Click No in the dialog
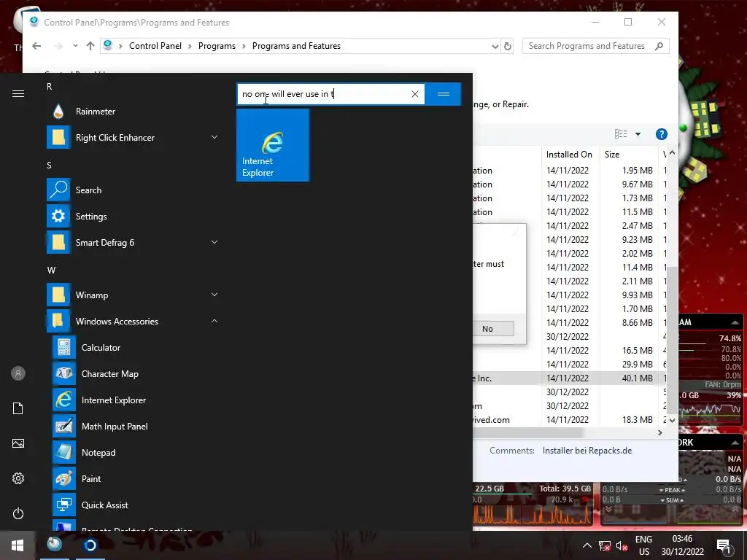The image size is (747, 560). click(487, 329)
